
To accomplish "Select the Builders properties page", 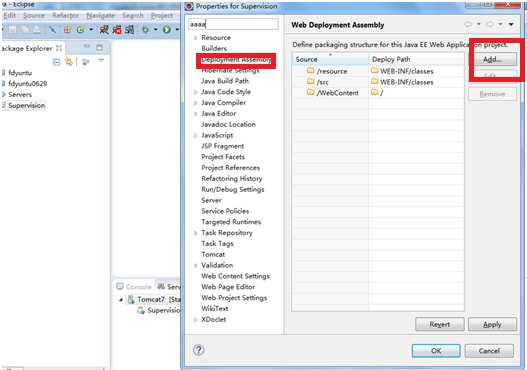I will [214, 48].
